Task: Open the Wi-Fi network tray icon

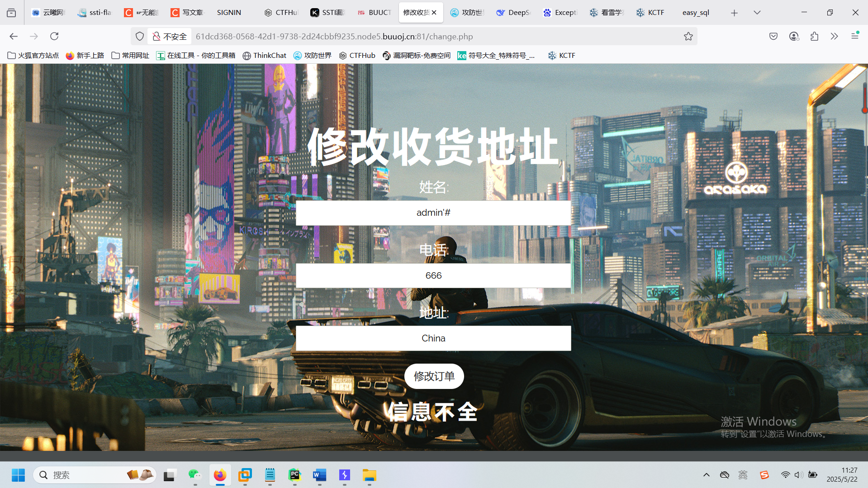Action: tap(785, 475)
